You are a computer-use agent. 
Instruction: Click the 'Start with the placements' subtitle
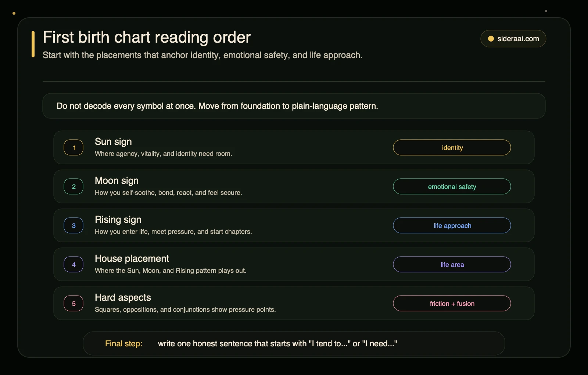(x=202, y=55)
